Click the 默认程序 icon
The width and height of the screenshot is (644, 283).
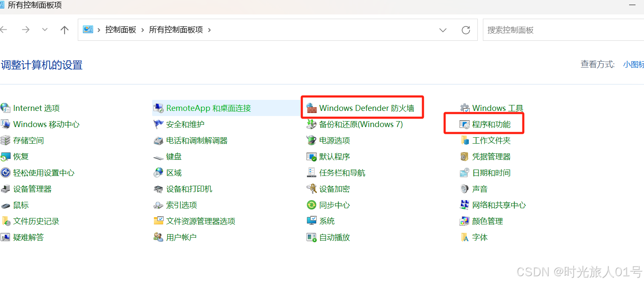click(312, 156)
